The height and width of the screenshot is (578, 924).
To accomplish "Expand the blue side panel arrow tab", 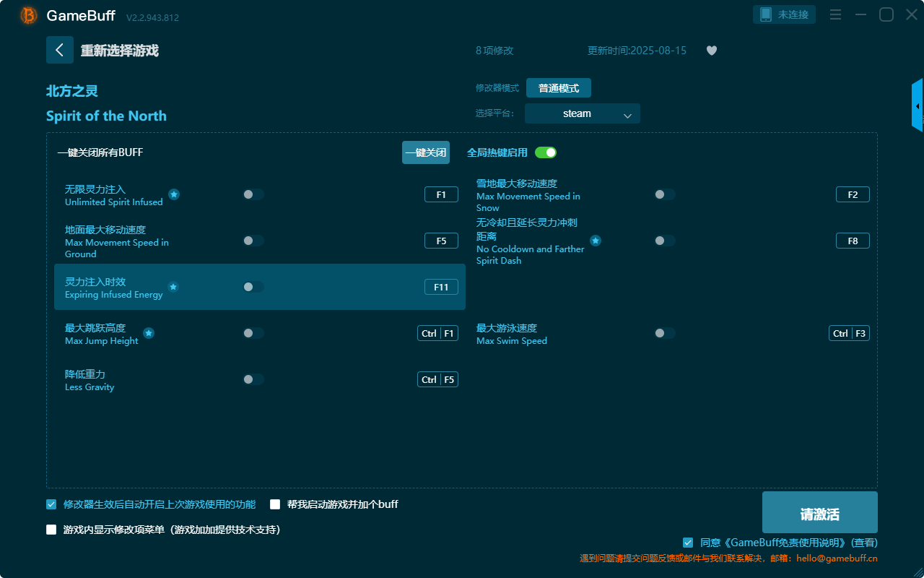I will point(918,106).
